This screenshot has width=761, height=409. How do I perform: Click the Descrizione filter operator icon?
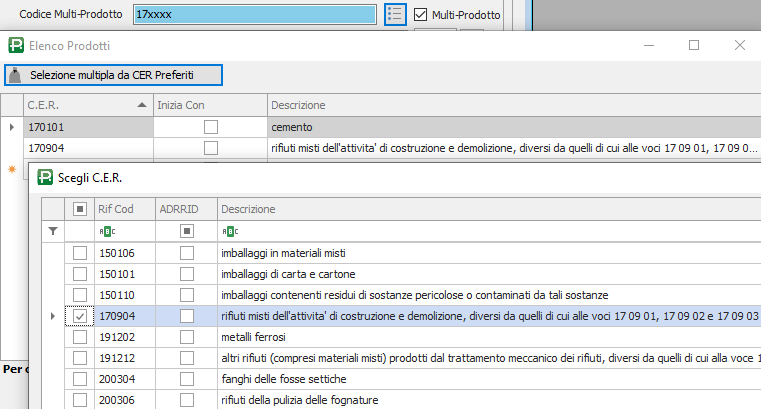[228, 231]
